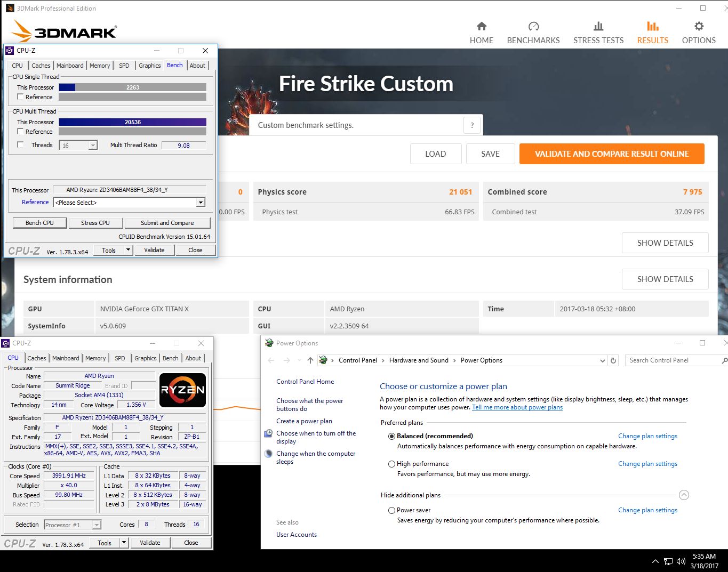Open the Stress Tests icon
Screen dimensions: 728x572
click(598, 27)
